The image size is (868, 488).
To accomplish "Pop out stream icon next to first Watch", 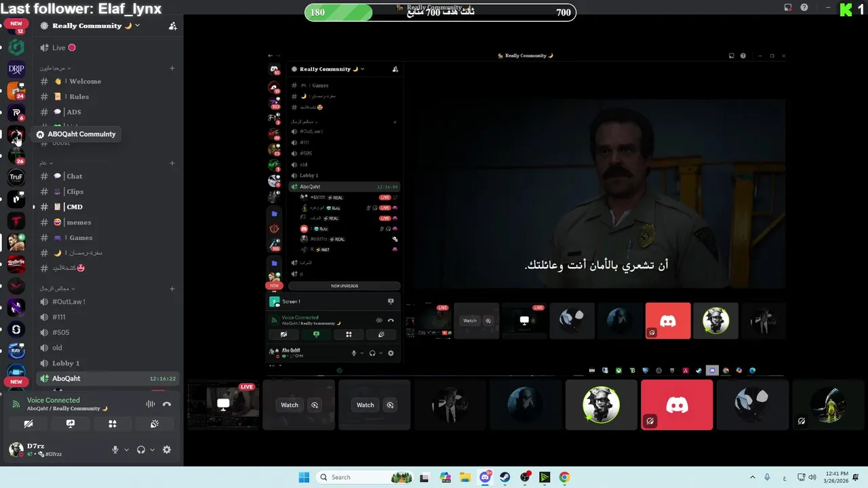I will [315, 405].
